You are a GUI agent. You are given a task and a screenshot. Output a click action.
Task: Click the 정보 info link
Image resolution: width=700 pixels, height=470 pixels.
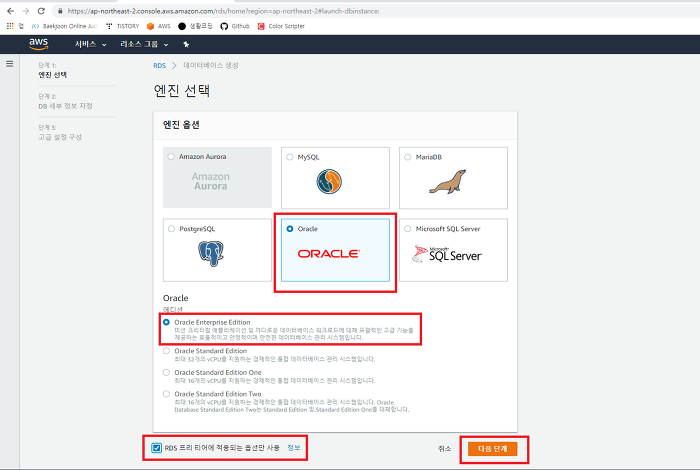click(294, 448)
